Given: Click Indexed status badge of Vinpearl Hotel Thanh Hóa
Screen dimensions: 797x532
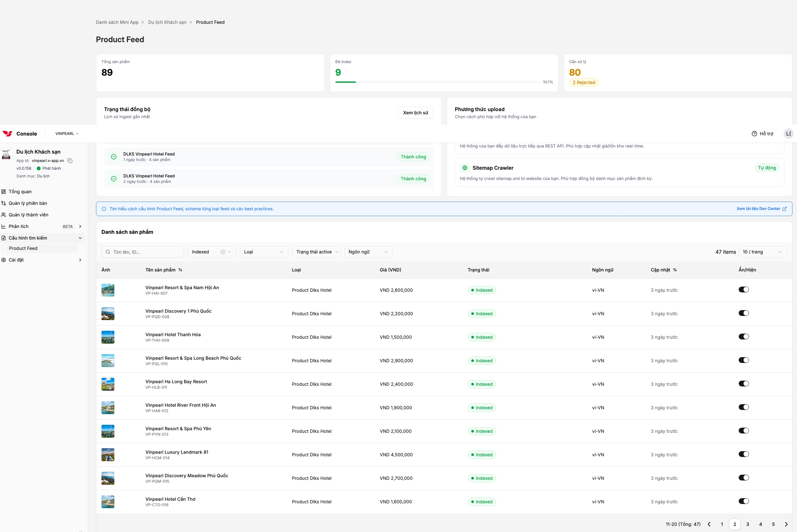Looking at the screenshot, I should (482, 337).
